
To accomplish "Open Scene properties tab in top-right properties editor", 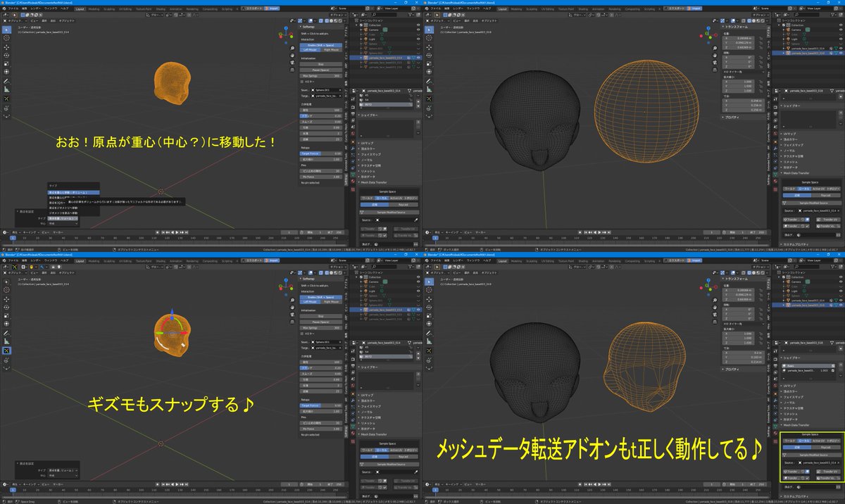I will tap(775, 127).
